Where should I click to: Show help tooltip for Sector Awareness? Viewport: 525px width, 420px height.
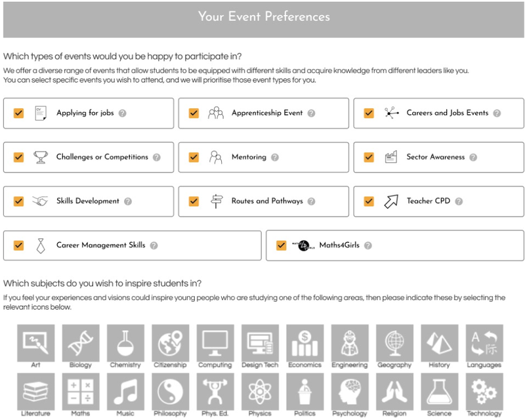[x=473, y=157]
